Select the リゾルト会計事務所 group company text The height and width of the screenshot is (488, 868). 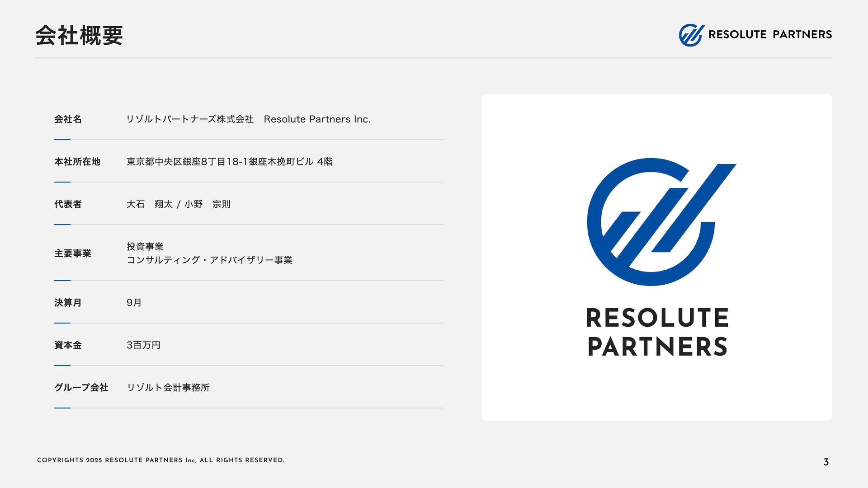(168, 388)
